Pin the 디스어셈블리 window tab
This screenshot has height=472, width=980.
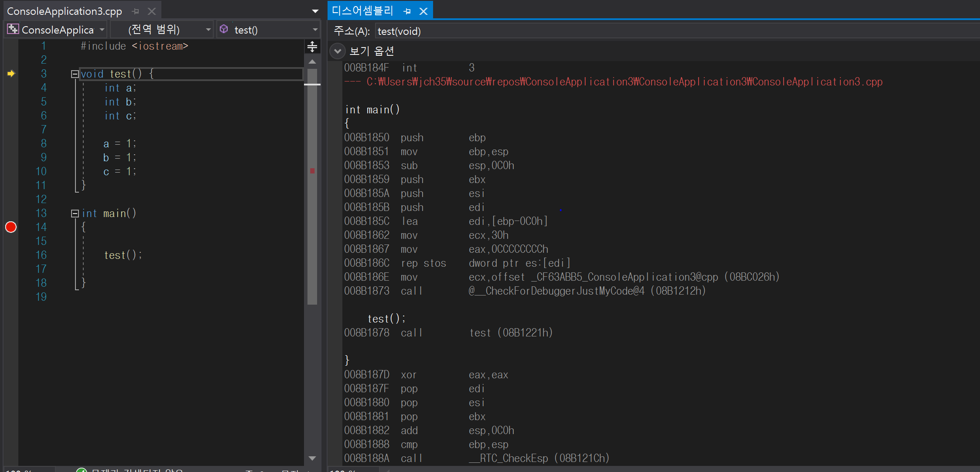[x=407, y=11]
